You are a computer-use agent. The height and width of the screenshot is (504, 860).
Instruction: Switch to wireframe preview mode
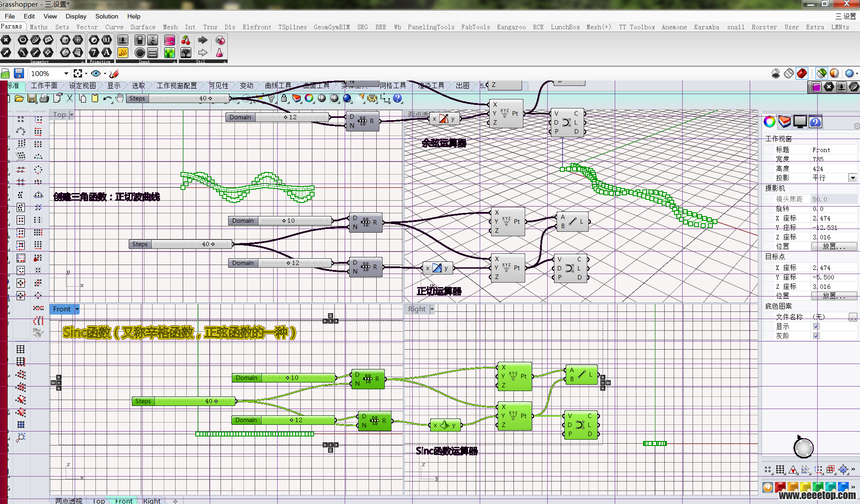point(788,73)
